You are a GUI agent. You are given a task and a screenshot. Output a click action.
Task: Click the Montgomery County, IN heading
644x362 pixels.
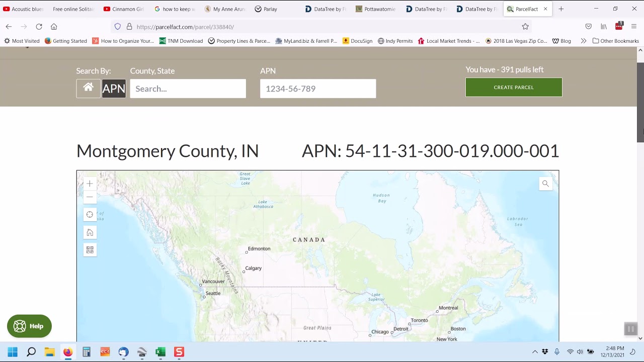coord(168,151)
